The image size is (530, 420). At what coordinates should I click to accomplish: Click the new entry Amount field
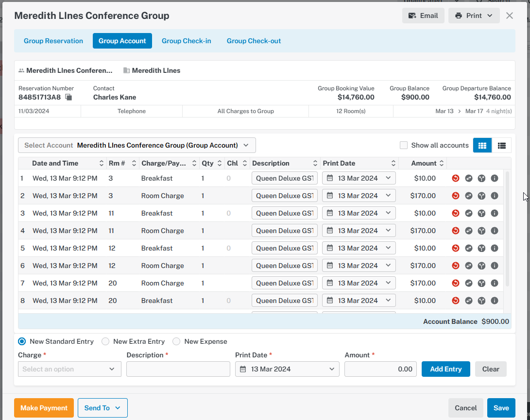[380, 370]
